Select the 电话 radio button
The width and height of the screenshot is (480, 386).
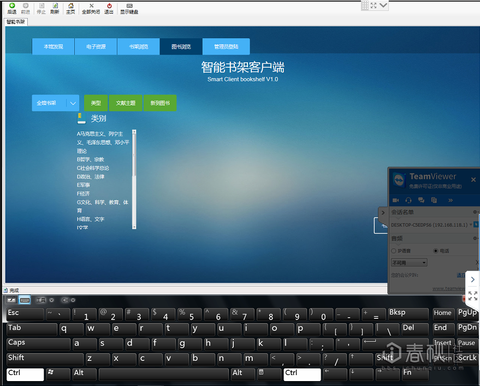click(x=435, y=251)
